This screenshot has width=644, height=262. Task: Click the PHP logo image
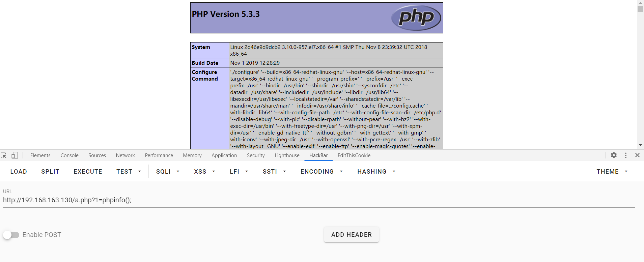416,18
